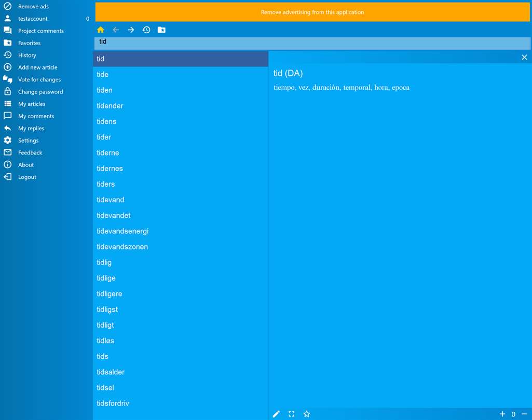
Task: Go to the home page icon
Action: [100, 30]
